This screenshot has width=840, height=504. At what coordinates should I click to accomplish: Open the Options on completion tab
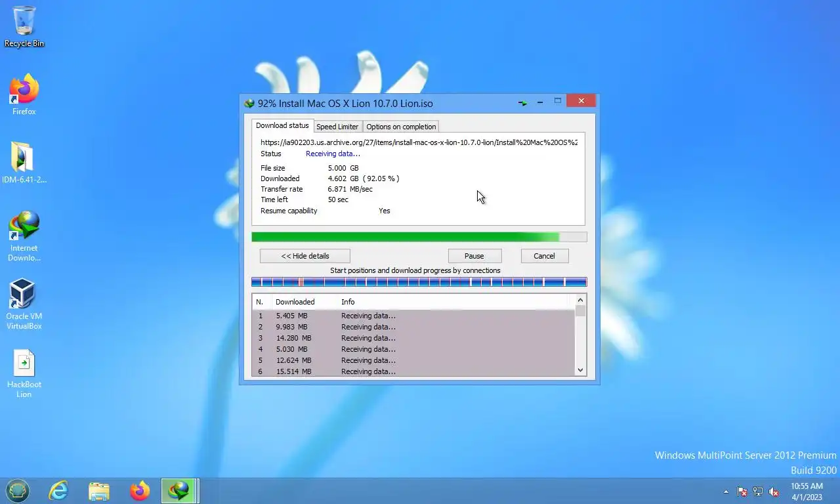401,127
